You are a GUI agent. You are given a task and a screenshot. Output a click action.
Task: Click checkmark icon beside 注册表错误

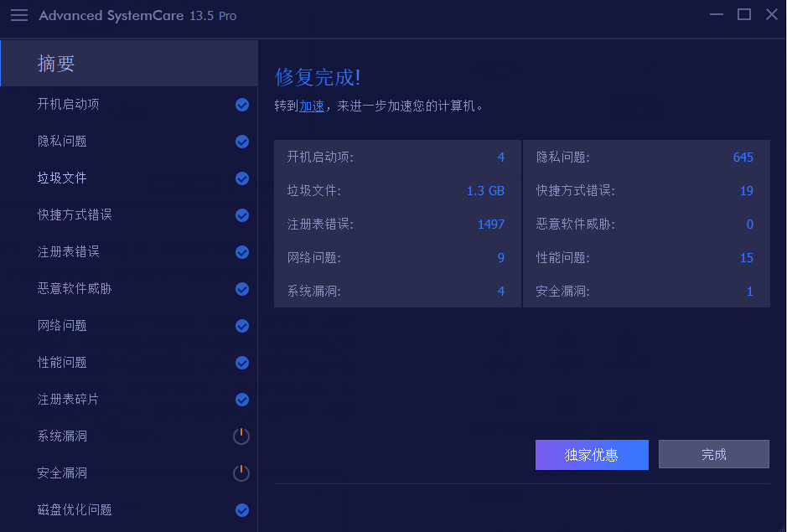242,252
